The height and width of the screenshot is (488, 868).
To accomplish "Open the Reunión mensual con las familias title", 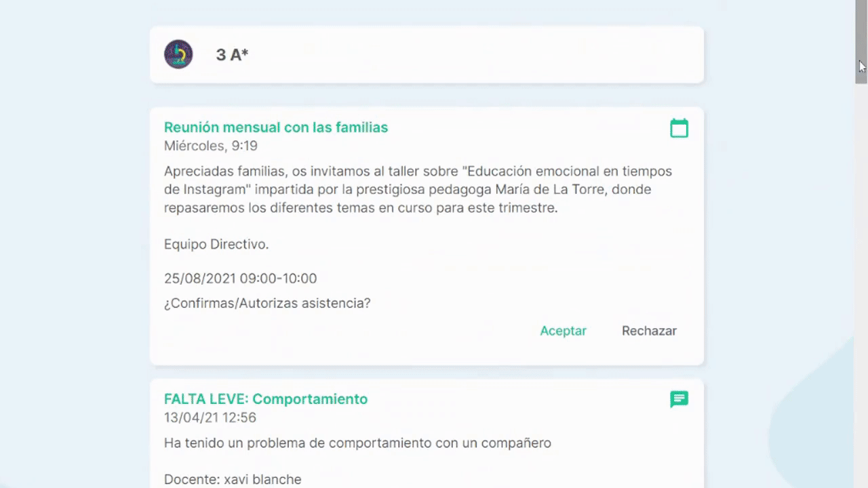I will point(276,127).
